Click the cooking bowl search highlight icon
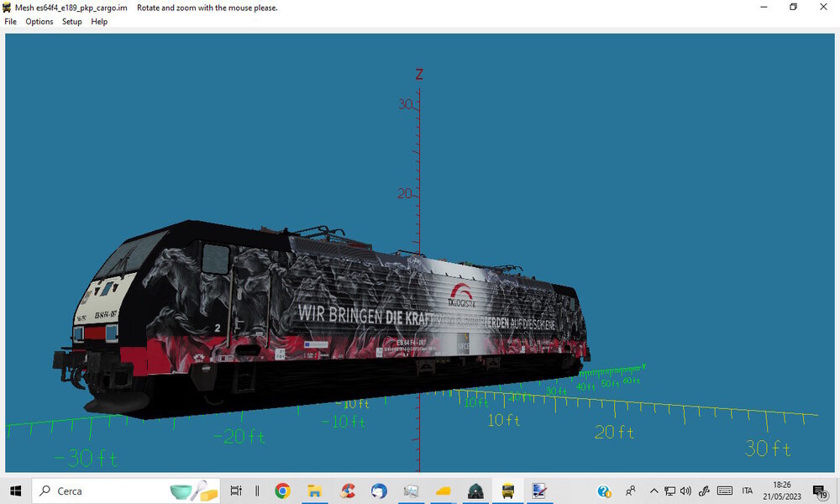The height and width of the screenshot is (504, 840). pyautogui.click(x=194, y=491)
